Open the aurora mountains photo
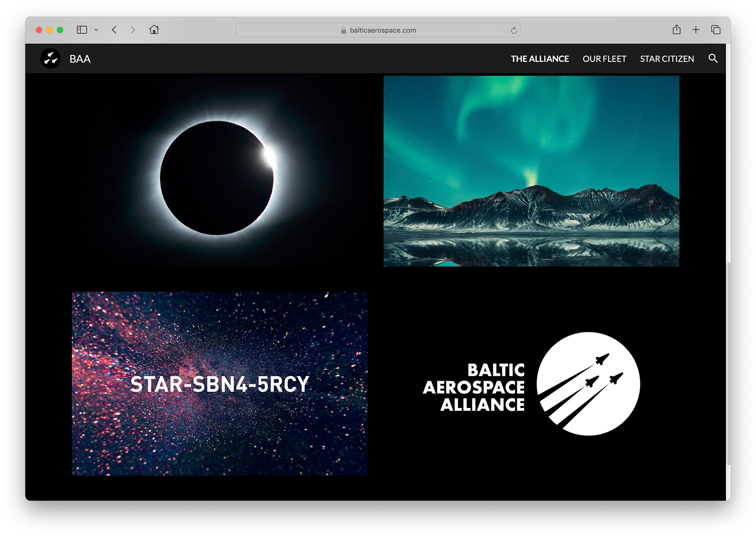Screen dimensions: 756x536 coord(531,171)
